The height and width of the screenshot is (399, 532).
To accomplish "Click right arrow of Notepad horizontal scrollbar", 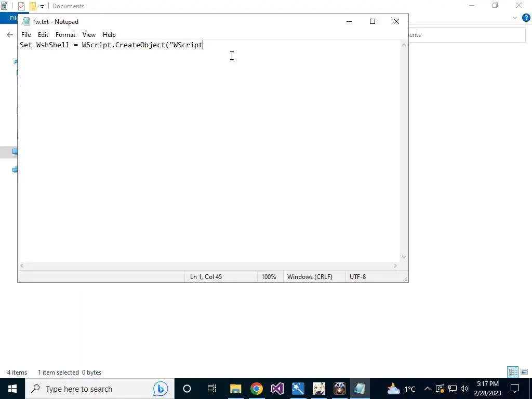I will click(x=395, y=265).
